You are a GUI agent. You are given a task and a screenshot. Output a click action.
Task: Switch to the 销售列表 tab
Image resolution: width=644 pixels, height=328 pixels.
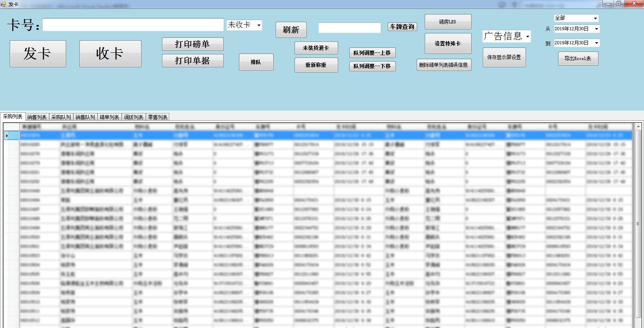(37, 117)
